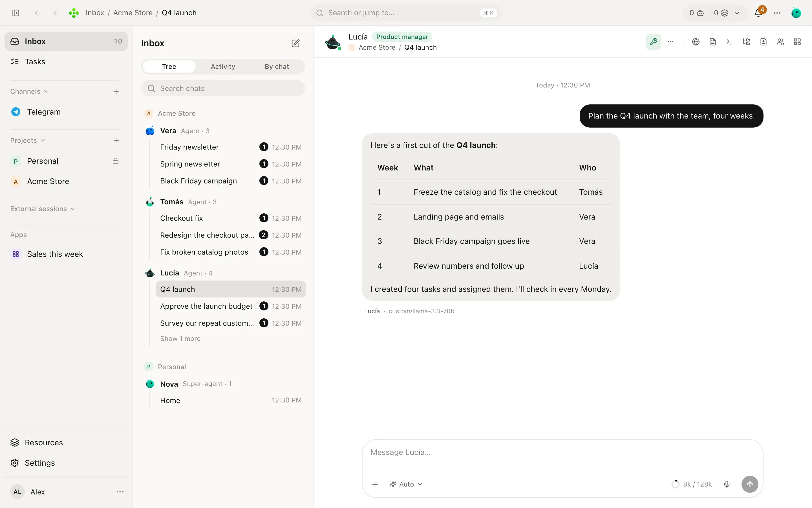
Task: Add attachment with the plus in composer
Action: click(x=375, y=484)
